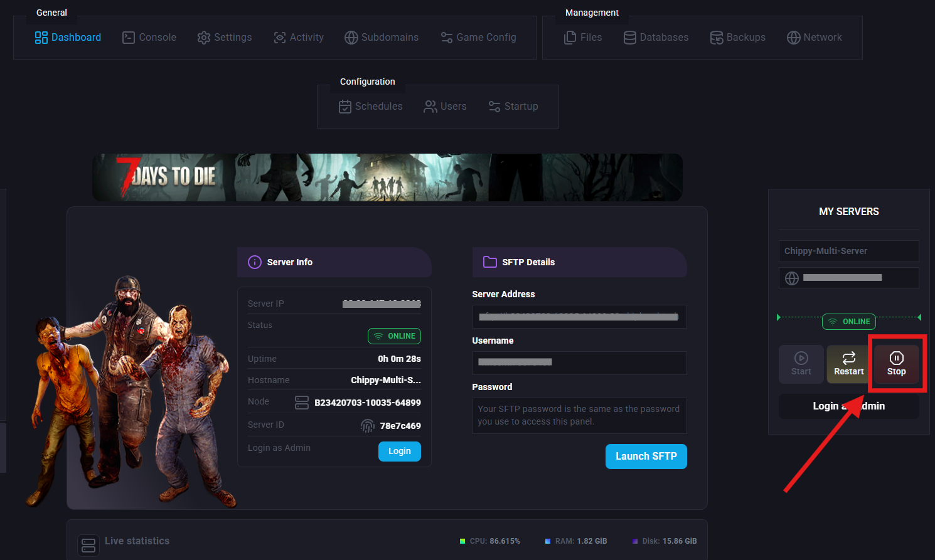Open the Network tab
Screen dimensions: 935x560
pyautogui.click(x=815, y=38)
